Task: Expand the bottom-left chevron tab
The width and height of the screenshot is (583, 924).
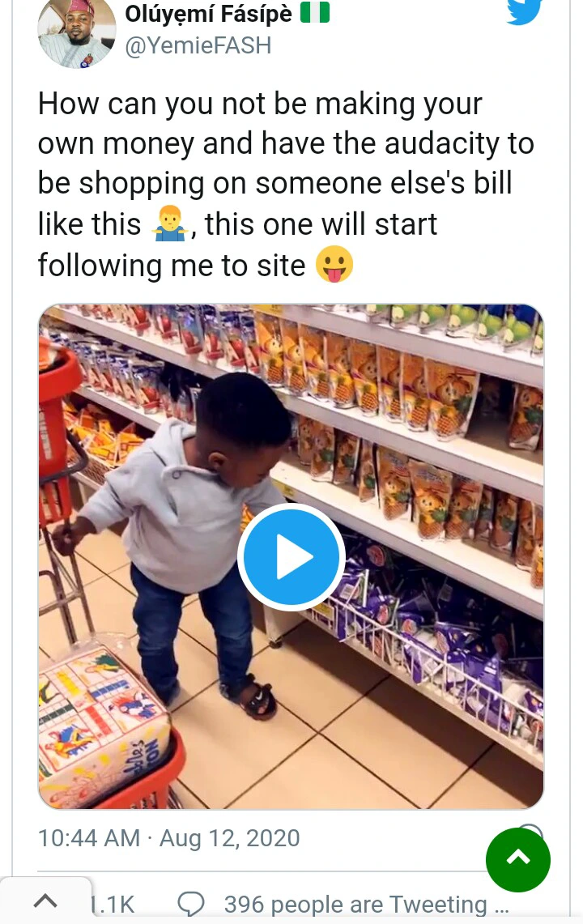Action: point(45,900)
